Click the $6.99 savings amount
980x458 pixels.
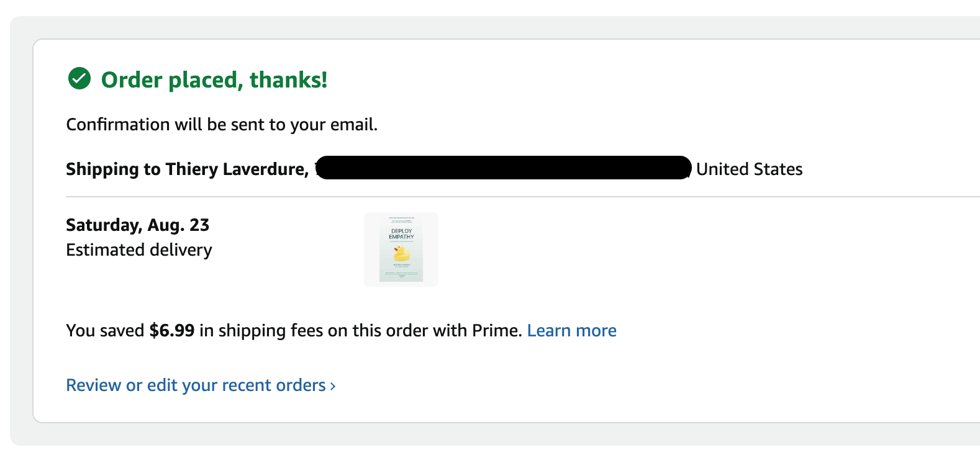point(172,330)
